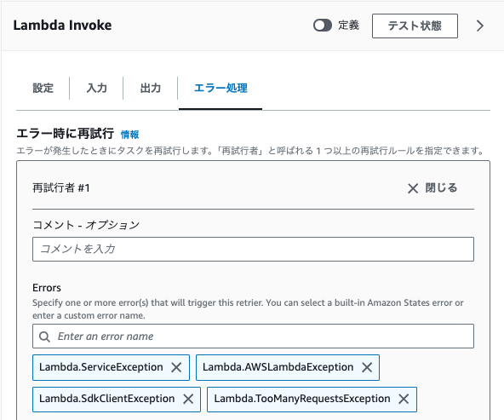Click the Enter an error name field
Screen dimensions: 504x420
point(253,336)
